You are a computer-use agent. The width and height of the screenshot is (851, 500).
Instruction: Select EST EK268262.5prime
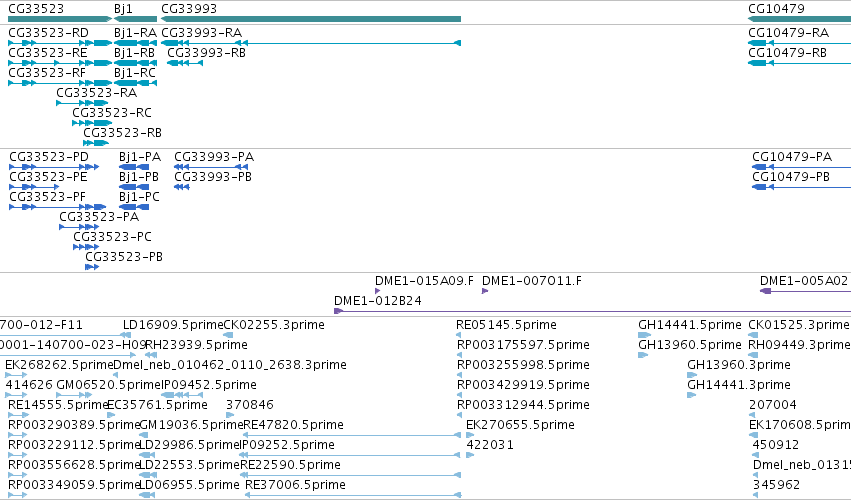tap(16, 375)
